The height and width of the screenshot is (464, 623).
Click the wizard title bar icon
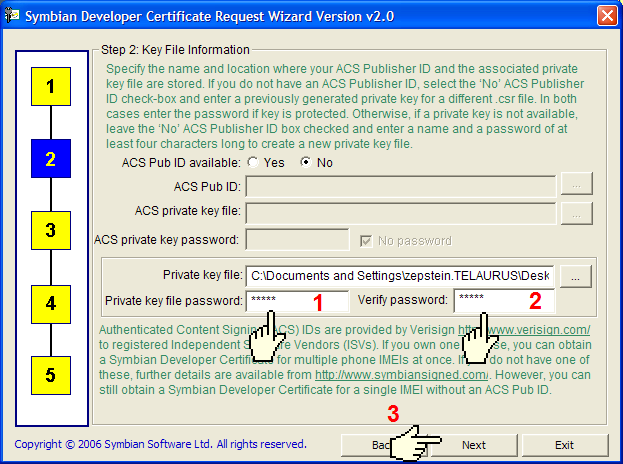click(x=12, y=15)
